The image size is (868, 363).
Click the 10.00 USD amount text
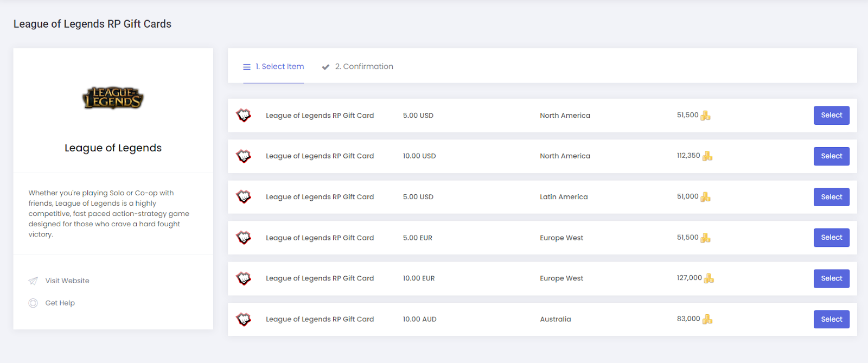(x=419, y=156)
